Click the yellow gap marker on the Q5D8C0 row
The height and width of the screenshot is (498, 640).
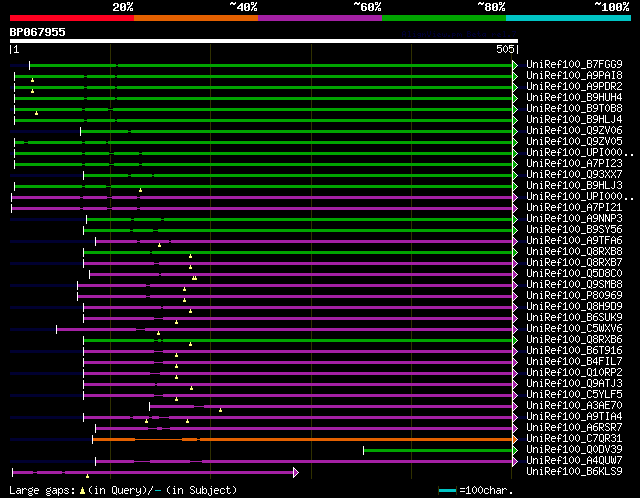coord(195,278)
